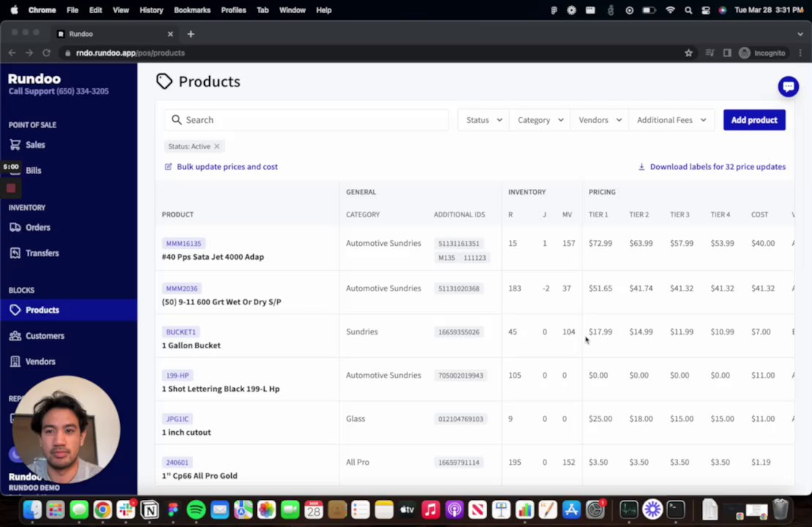The image size is (812, 527).
Task: Click the Wi-Fi menu bar icon
Action: point(670,10)
